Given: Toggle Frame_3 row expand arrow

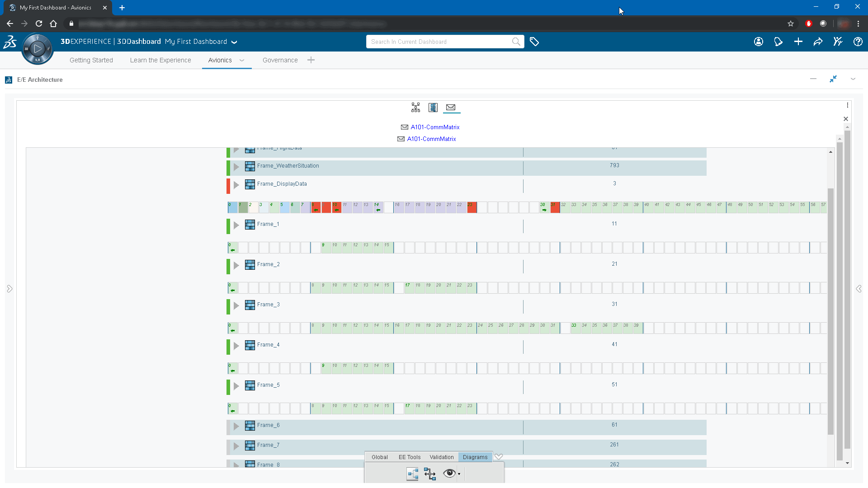Looking at the screenshot, I should click(x=237, y=305).
